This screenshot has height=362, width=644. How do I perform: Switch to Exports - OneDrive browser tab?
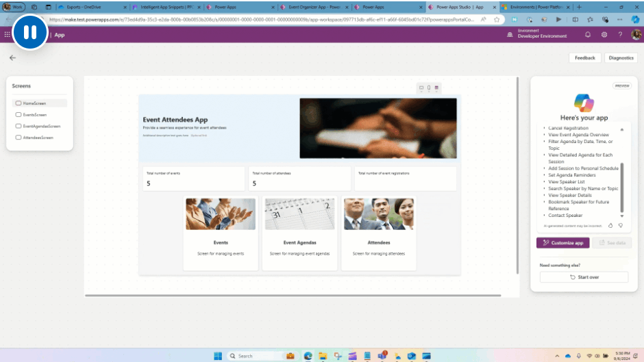pos(92,7)
